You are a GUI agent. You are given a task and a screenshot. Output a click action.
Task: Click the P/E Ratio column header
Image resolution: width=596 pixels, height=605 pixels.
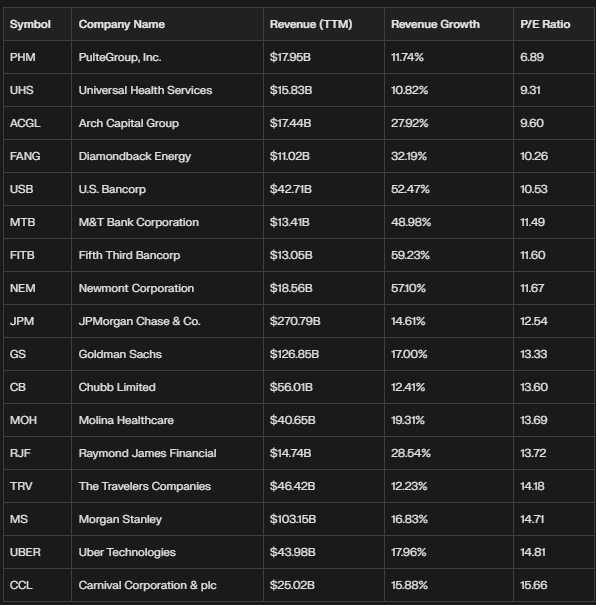coord(545,24)
